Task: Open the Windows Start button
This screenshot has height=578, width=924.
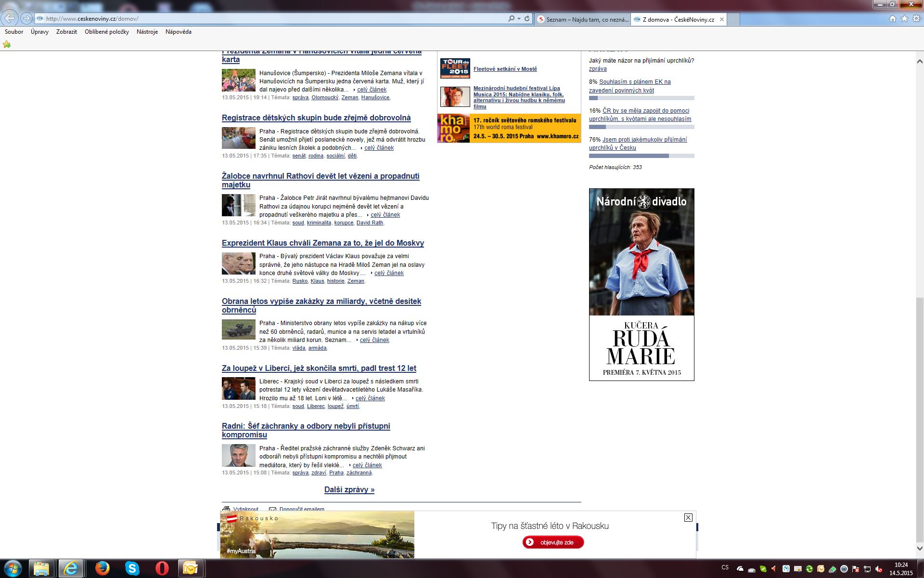Action: click(x=13, y=568)
